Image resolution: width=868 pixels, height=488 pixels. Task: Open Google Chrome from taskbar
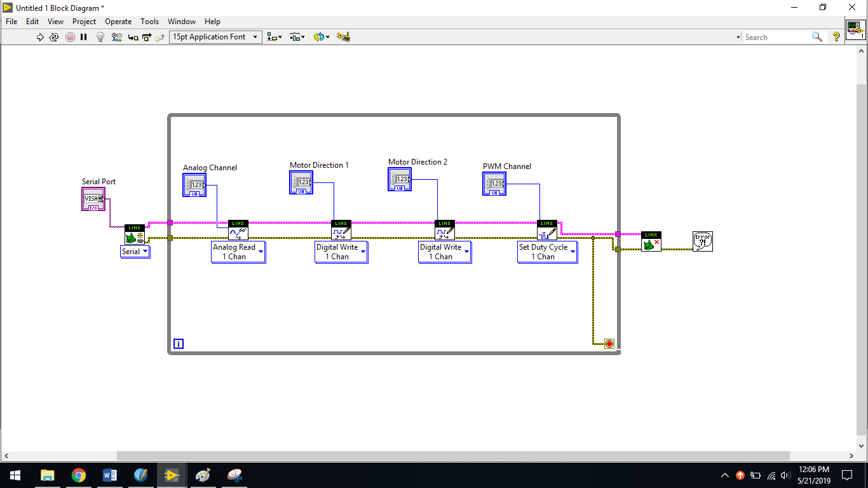[x=78, y=475]
